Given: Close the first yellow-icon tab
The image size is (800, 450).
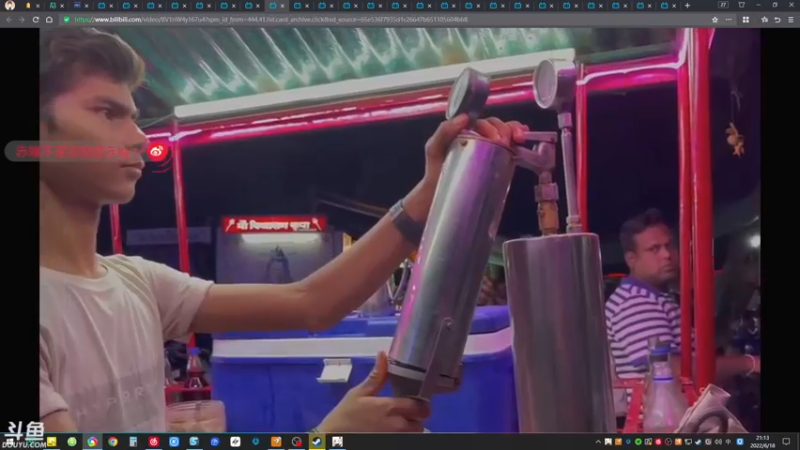Looking at the screenshot, I should tap(38, 6).
